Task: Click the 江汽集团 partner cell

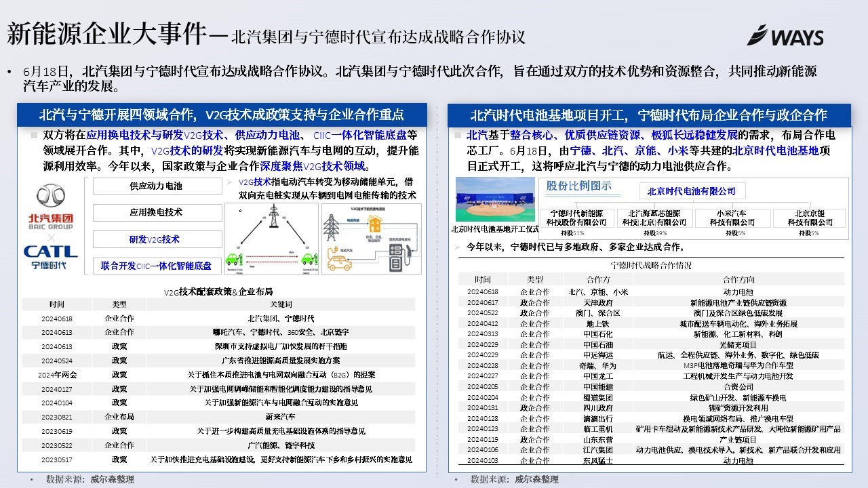Action: click(x=597, y=450)
